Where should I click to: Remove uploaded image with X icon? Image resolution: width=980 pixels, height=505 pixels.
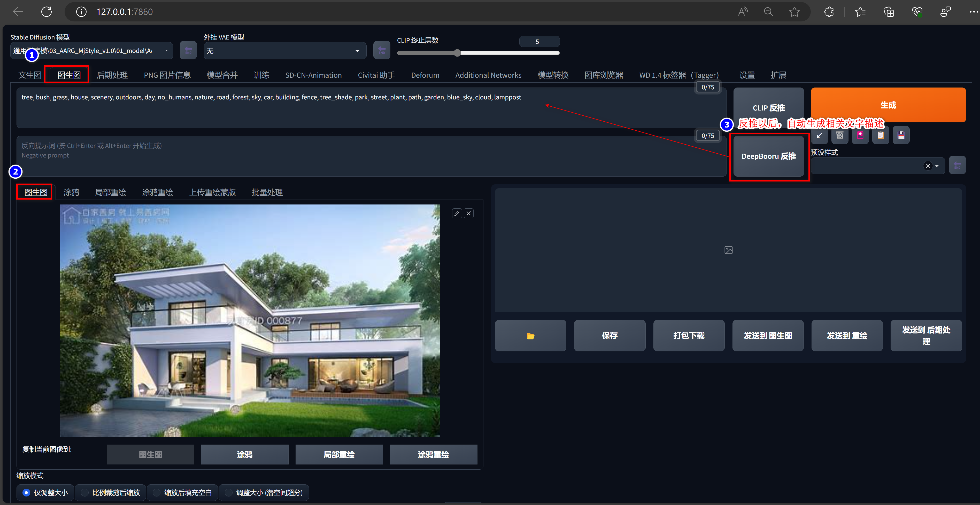[x=469, y=213]
